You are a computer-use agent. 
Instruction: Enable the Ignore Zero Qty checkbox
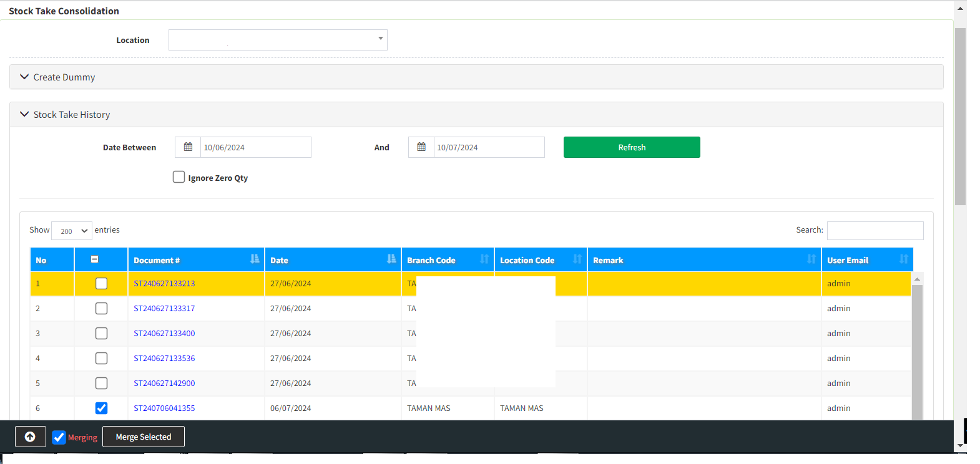pyautogui.click(x=179, y=177)
